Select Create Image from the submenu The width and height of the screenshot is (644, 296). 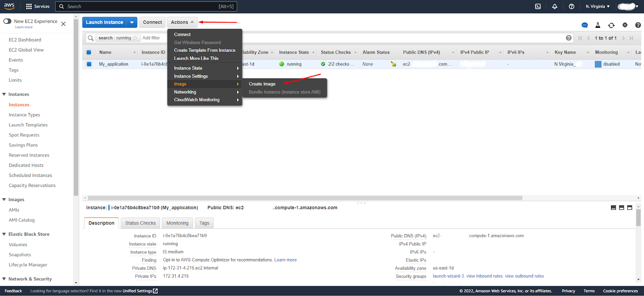pyautogui.click(x=262, y=84)
